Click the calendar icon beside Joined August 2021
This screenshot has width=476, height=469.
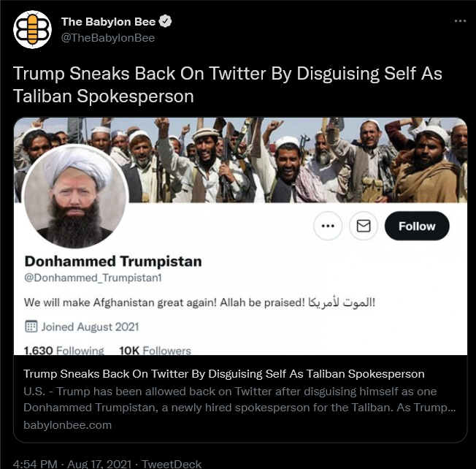coord(31,327)
